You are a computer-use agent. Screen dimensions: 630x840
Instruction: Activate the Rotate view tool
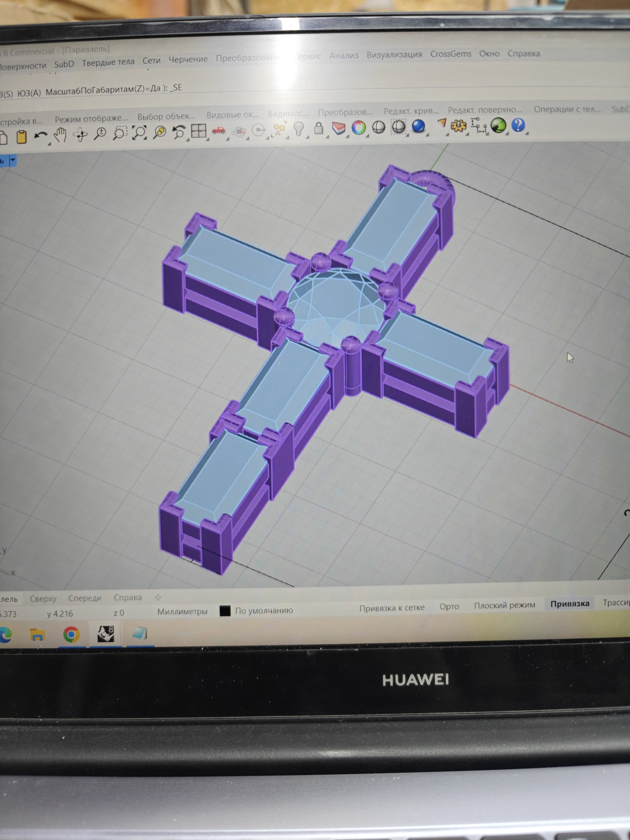(x=80, y=134)
